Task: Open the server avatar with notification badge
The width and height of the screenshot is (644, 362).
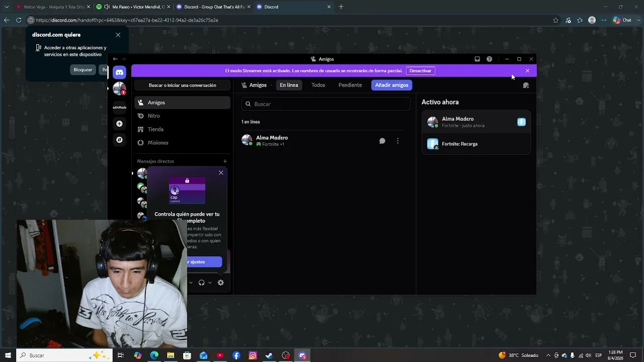Action: point(119,89)
